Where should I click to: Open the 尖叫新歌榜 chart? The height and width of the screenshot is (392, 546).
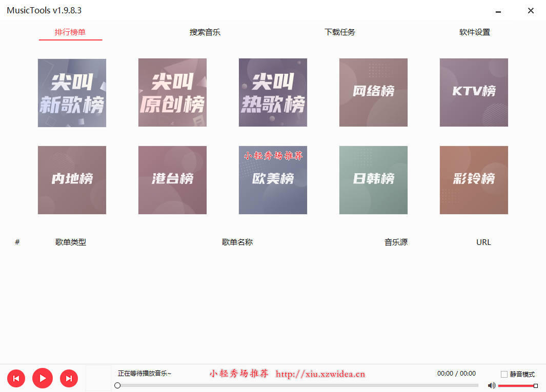click(x=72, y=93)
